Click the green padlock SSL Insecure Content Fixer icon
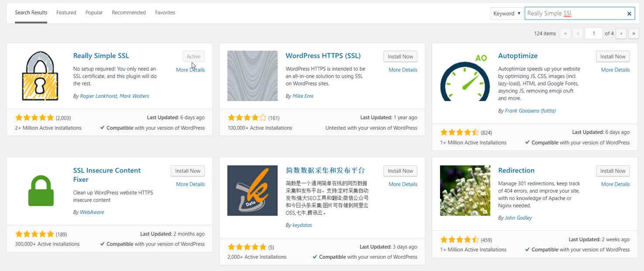 click(x=41, y=191)
